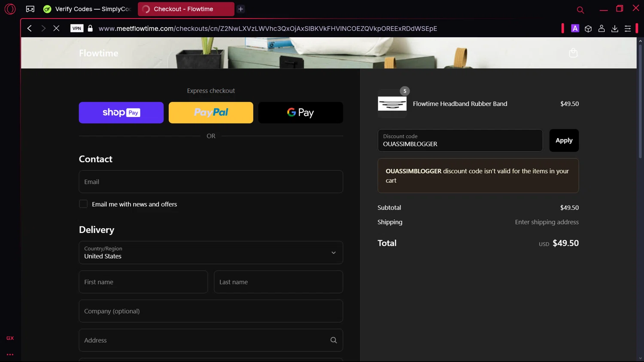Go forward to next page
The image size is (644, 362).
pos(43,28)
